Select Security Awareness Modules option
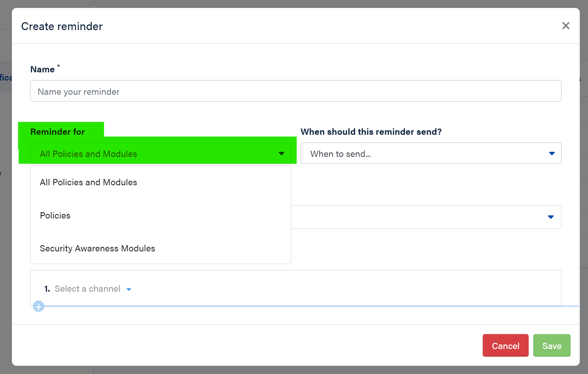The width and height of the screenshot is (588, 374). pos(97,248)
